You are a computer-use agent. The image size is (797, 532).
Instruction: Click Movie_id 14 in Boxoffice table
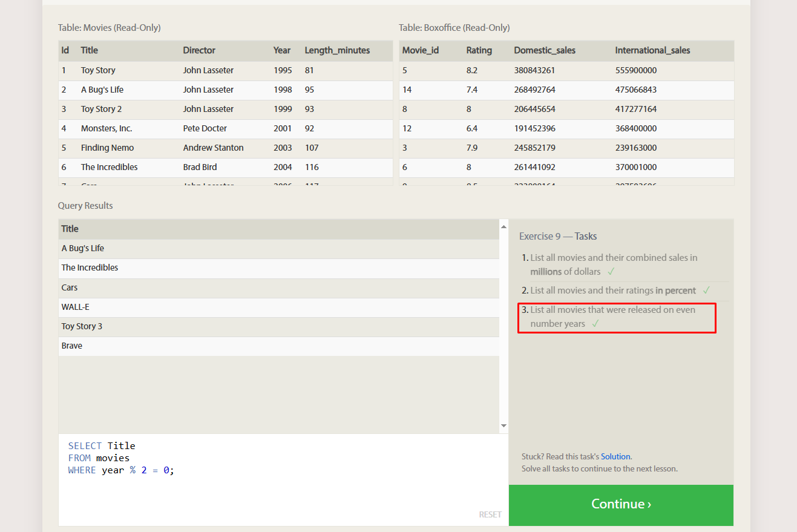point(407,90)
